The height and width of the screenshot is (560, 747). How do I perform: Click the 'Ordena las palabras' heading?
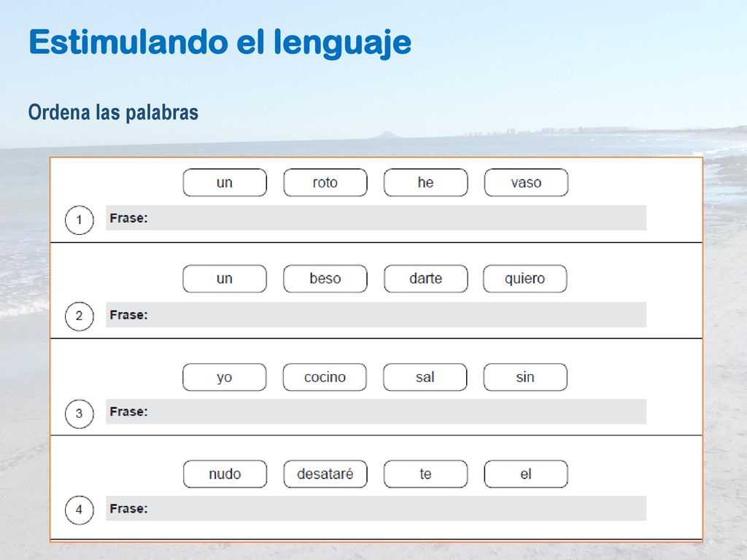113,113
